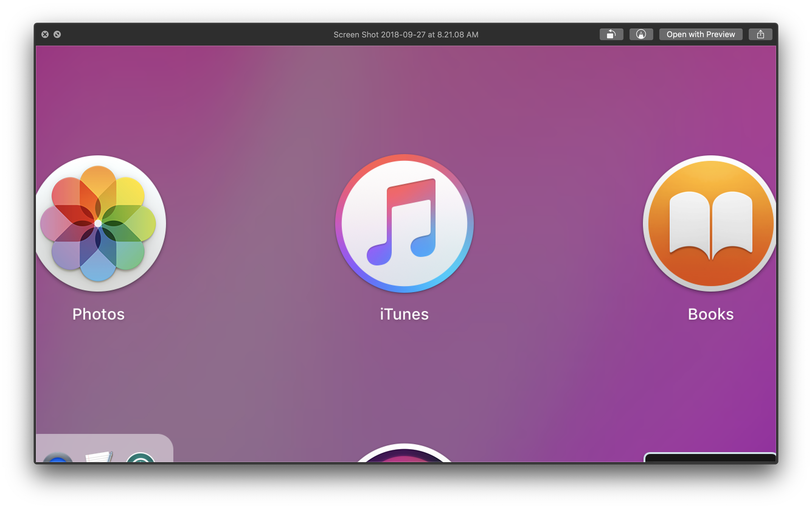The height and width of the screenshot is (509, 812).
Task: Close the Quick Look preview window
Action: click(45, 34)
